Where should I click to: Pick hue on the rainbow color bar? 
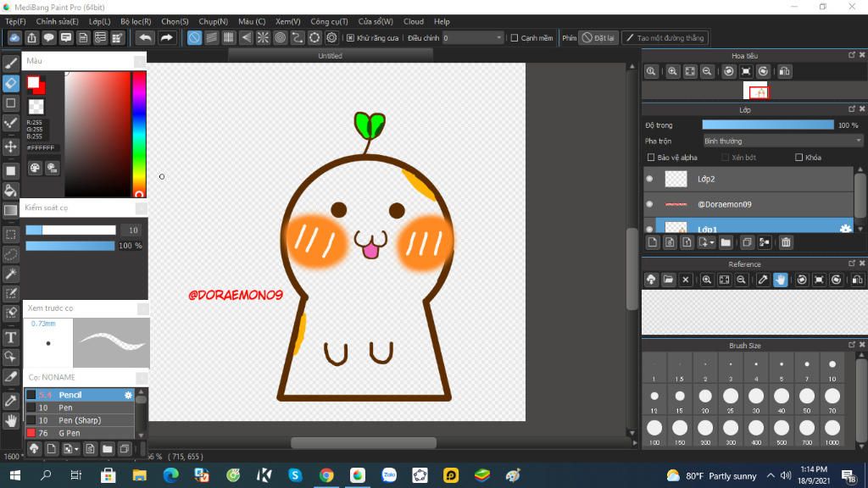139,134
